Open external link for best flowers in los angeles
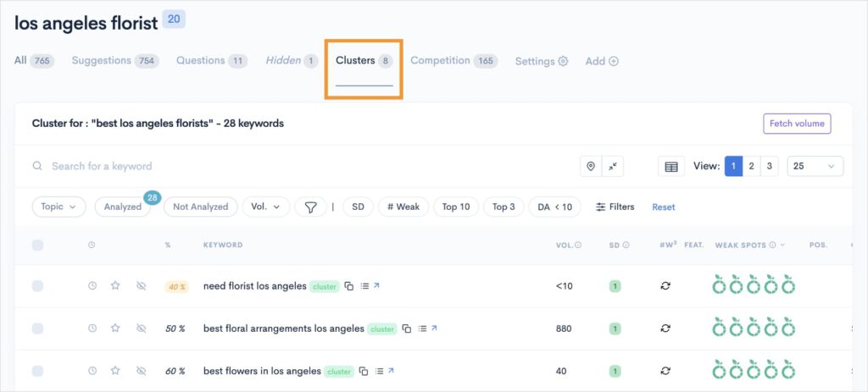 click(x=392, y=371)
